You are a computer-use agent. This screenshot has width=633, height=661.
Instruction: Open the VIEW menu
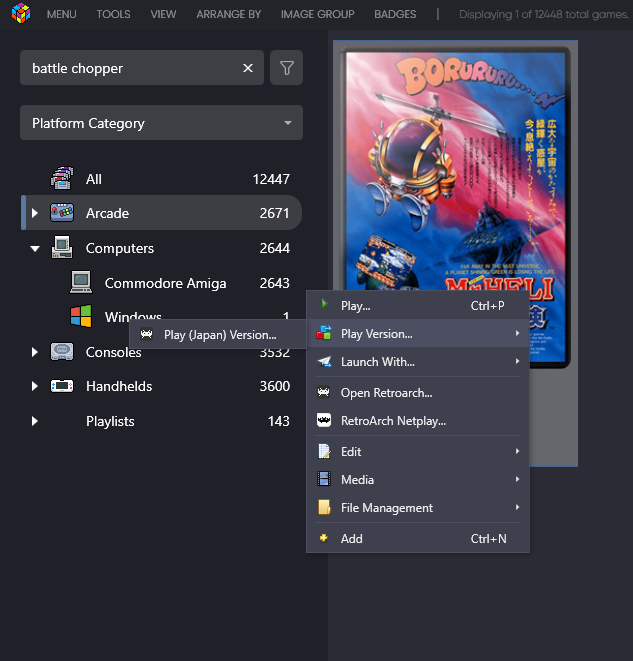(x=163, y=14)
